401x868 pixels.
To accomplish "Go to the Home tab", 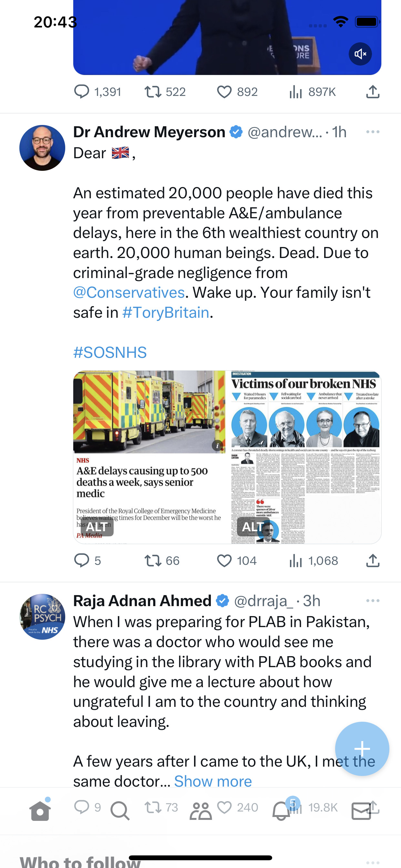I will click(40, 811).
